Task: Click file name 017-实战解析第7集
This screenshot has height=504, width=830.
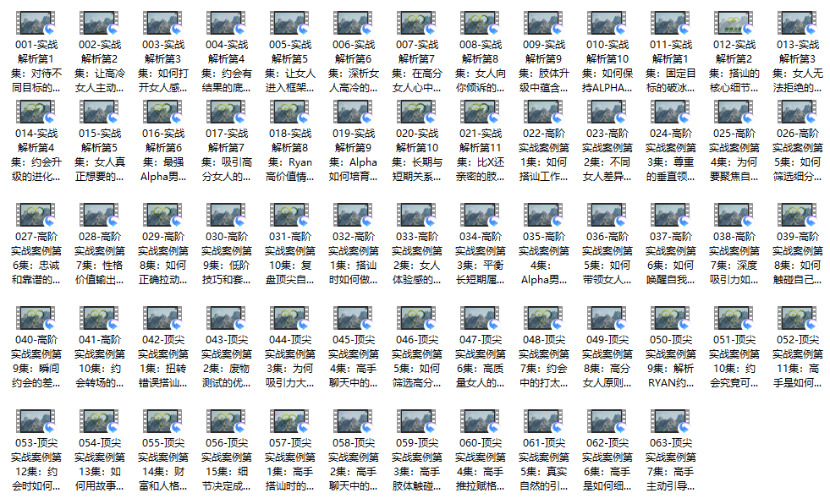Action: click(227, 155)
